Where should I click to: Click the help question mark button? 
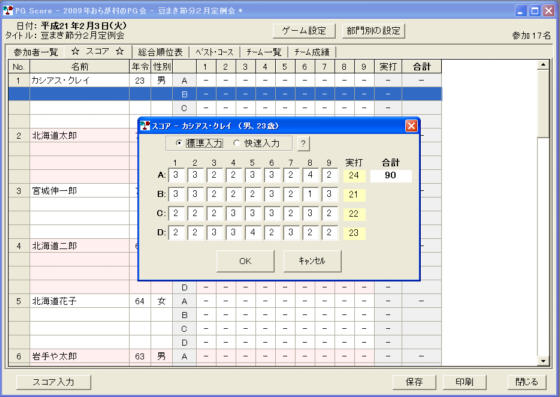pos(303,144)
